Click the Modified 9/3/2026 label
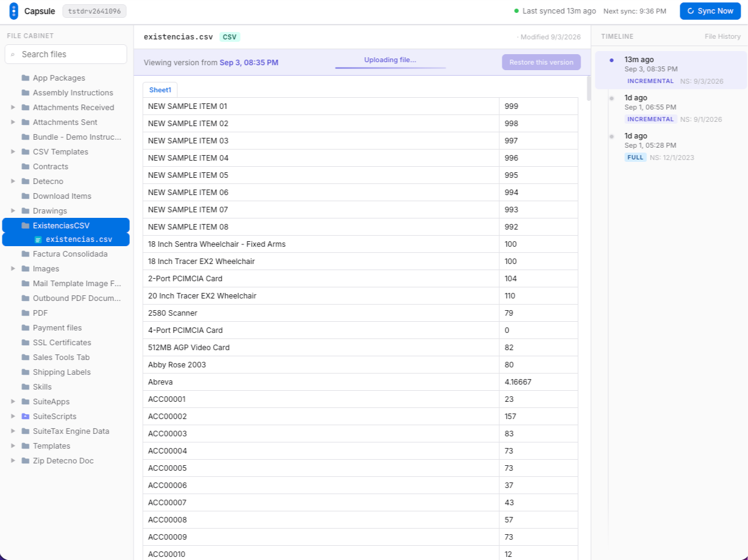This screenshot has height=560, width=748. [550, 37]
